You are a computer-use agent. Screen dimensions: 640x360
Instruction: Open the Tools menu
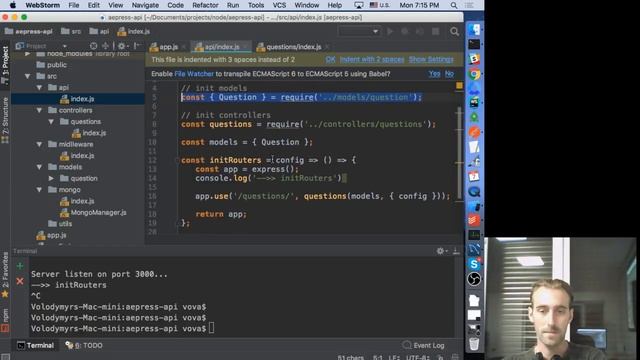(256, 5)
